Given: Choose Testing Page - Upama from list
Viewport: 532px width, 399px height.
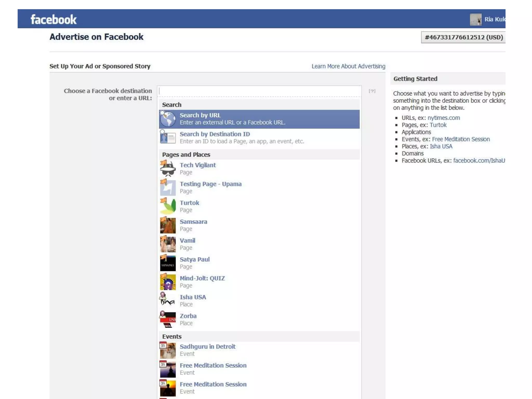Looking at the screenshot, I should [210, 184].
